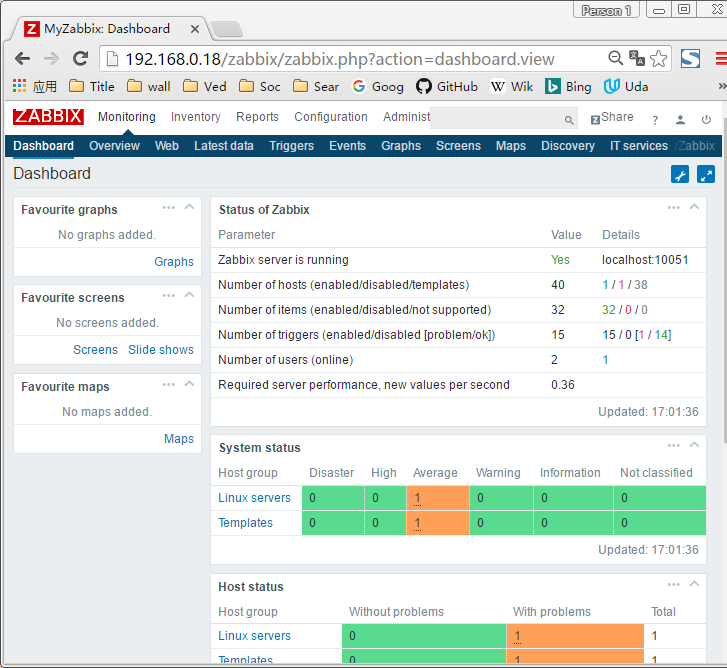This screenshot has width=727, height=668.
Task: Open the Bing bookmark
Action: [x=568, y=86]
